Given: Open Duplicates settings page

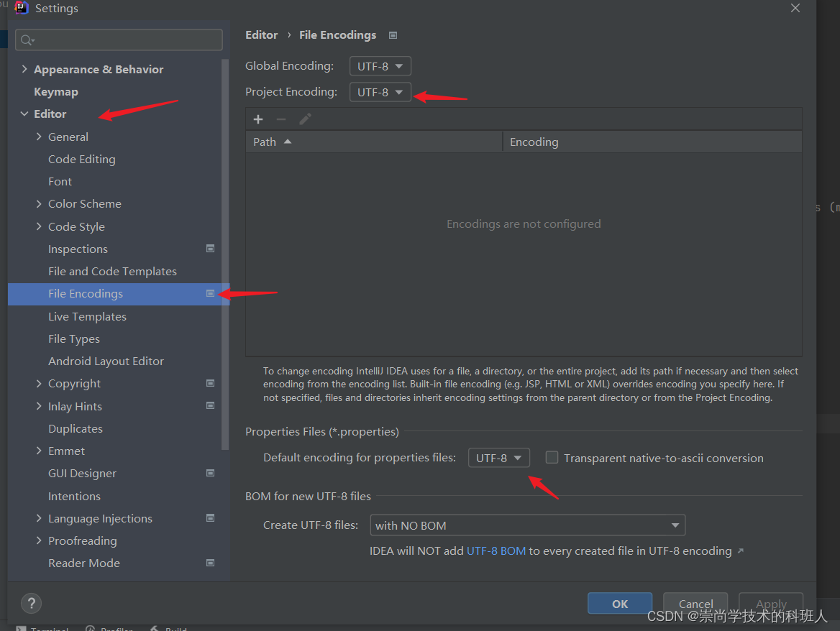Looking at the screenshot, I should coord(76,429).
